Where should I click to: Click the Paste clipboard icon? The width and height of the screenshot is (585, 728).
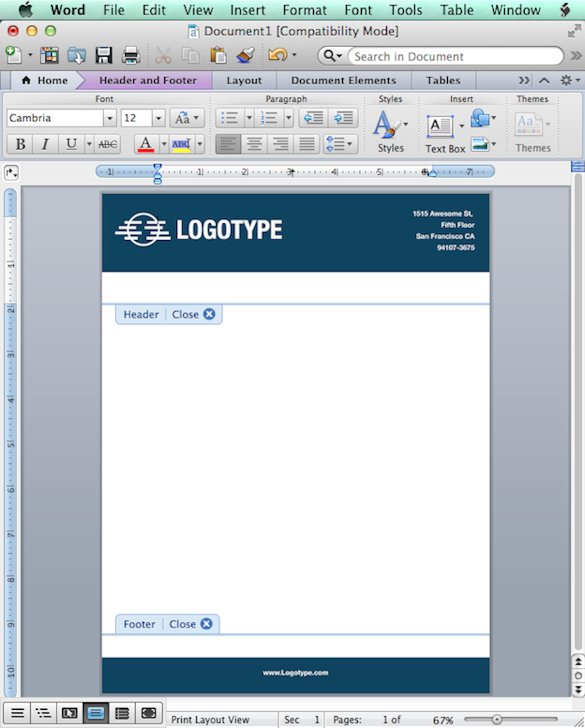coord(218,56)
